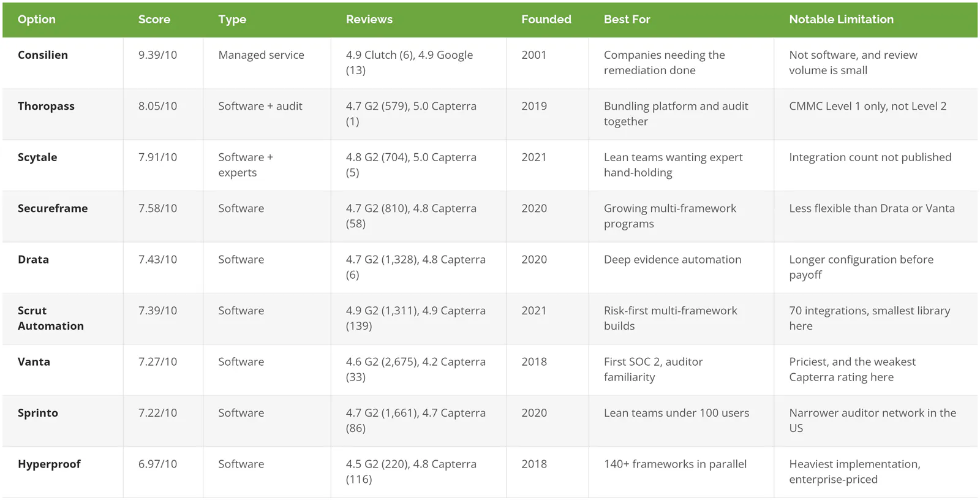The width and height of the screenshot is (980, 500).
Task: Click the 4.7 G2 (579) reviews cell
Action: tap(411, 114)
